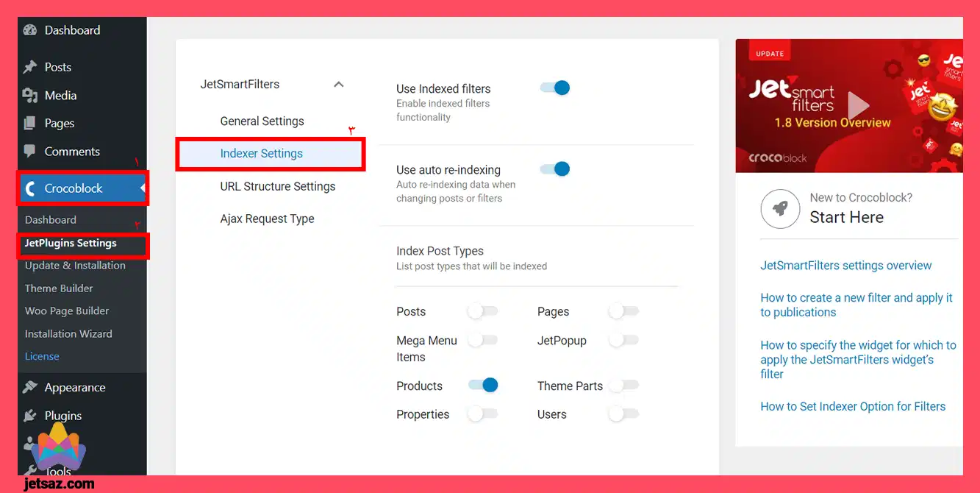The image size is (980, 493).
Task: Open 'How to create a new filter' link
Action: [x=856, y=305]
